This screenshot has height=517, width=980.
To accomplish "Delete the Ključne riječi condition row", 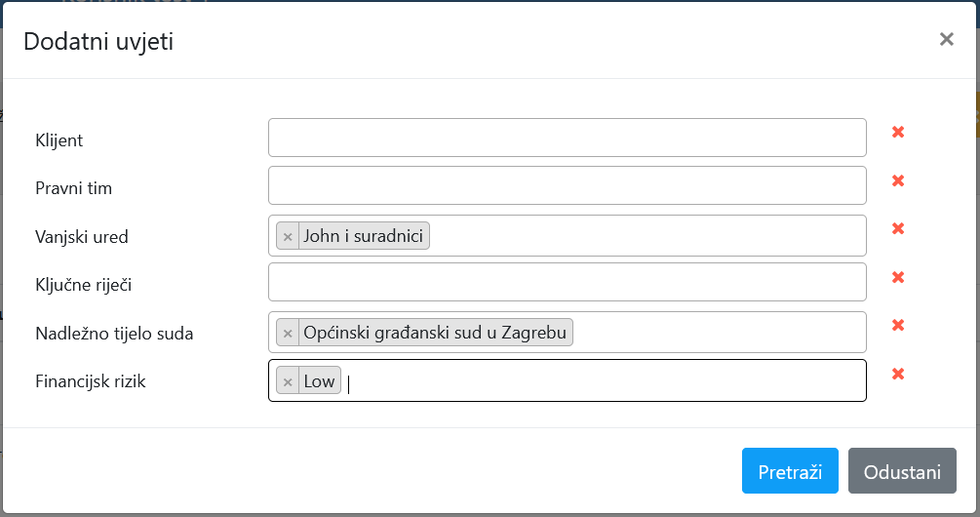I will 898,277.
